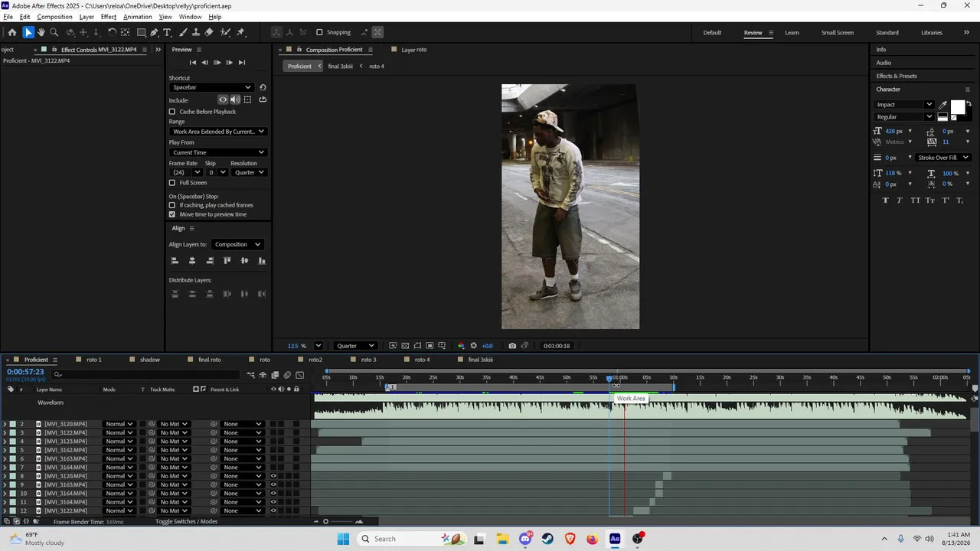Switch to the roto 1 timeline tab

tap(93, 360)
